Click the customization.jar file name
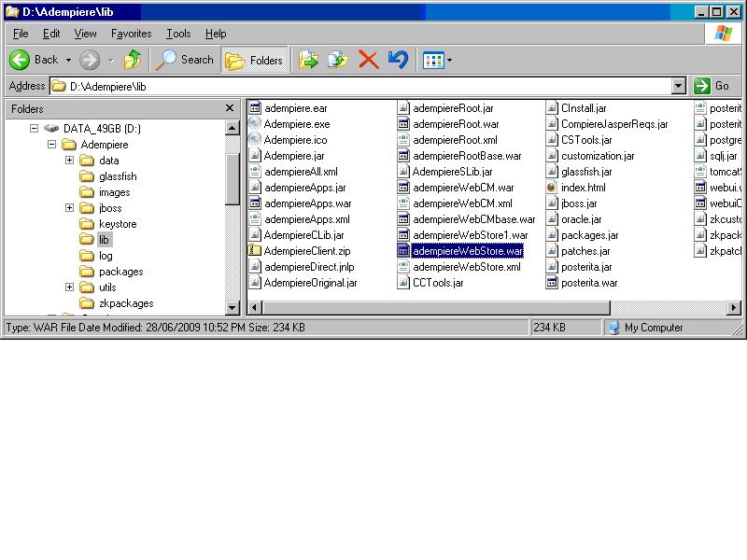The height and width of the screenshot is (560, 747). tap(598, 156)
